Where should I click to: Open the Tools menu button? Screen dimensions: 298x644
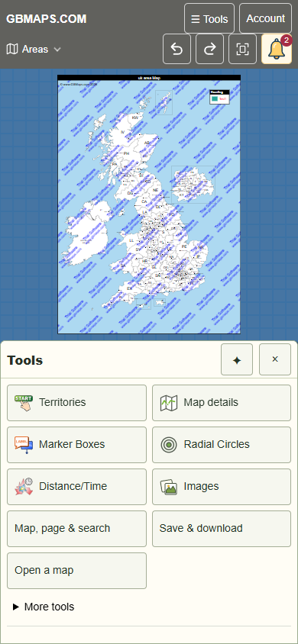click(x=209, y=18)
